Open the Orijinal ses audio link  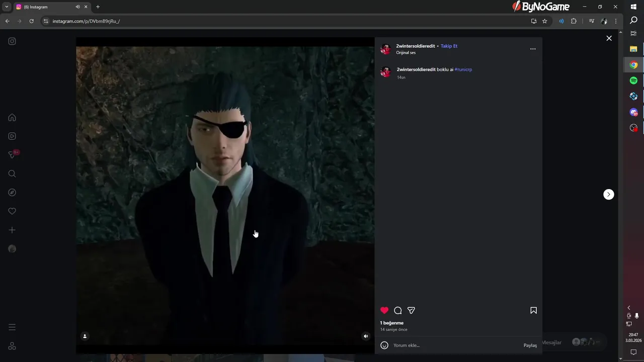click(406, 53)
